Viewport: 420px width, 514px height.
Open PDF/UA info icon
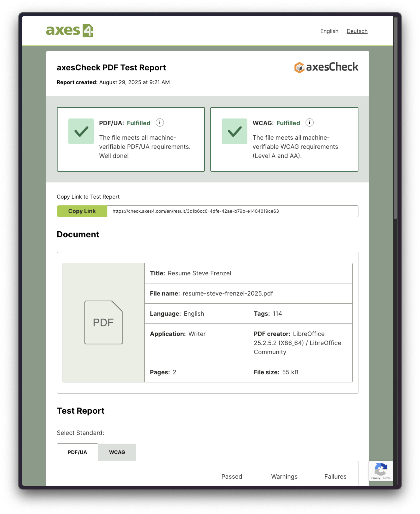pyautogui.click(x=160, y=123)
